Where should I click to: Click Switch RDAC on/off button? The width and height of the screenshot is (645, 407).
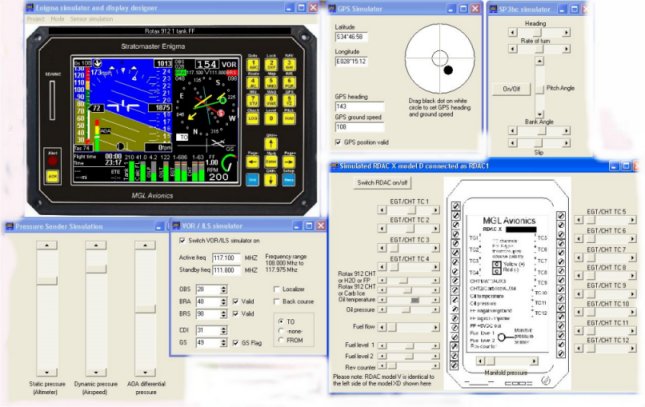click(382, 183)
